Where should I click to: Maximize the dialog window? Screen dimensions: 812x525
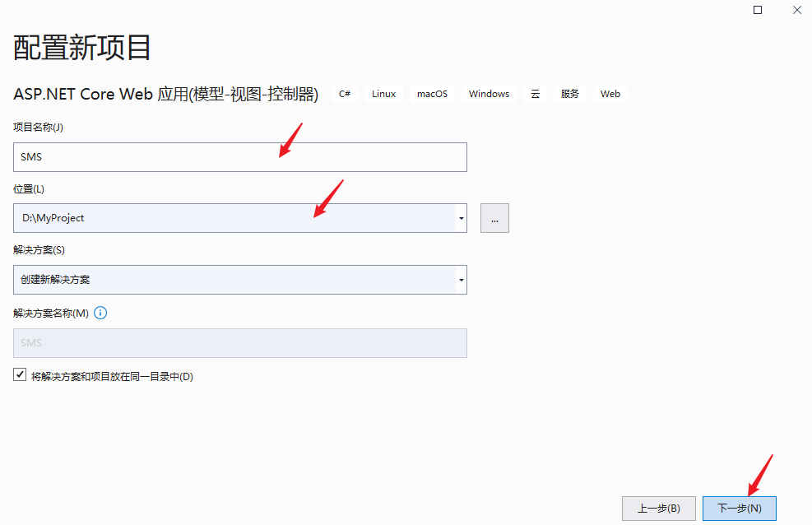pos(758,10)
